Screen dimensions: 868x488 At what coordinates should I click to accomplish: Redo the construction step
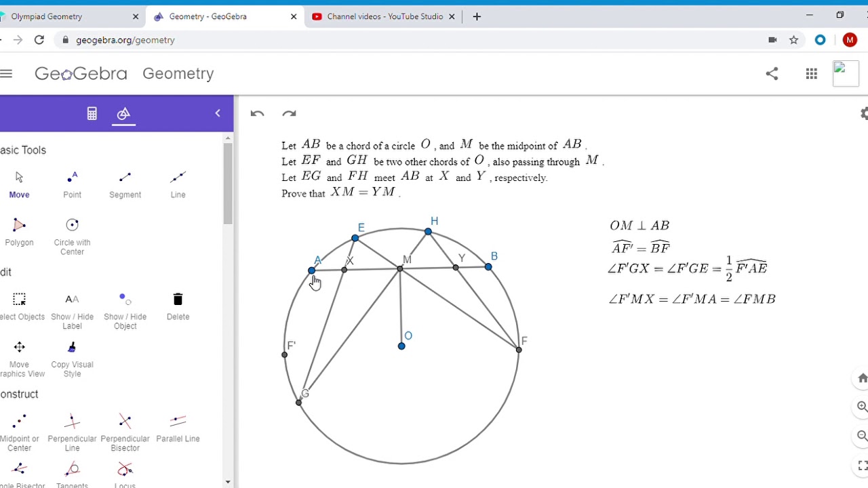(x=290, y=113)
